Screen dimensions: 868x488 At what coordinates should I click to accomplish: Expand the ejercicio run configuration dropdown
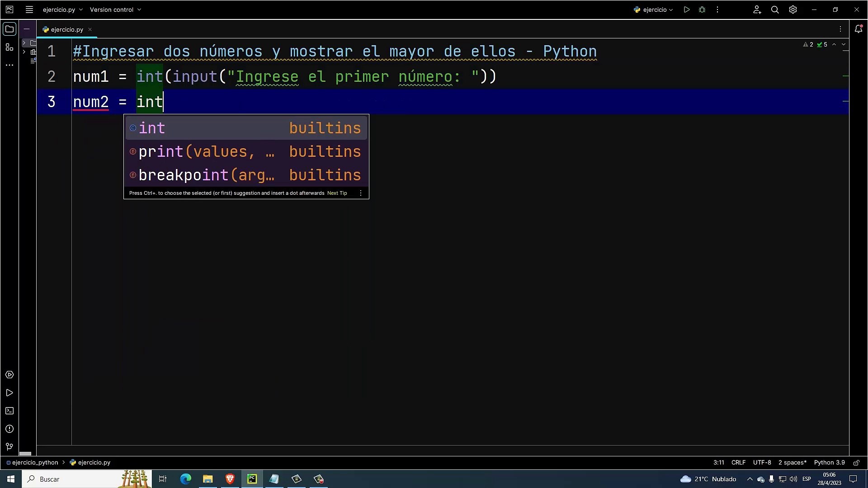click(x=654, y=9)
